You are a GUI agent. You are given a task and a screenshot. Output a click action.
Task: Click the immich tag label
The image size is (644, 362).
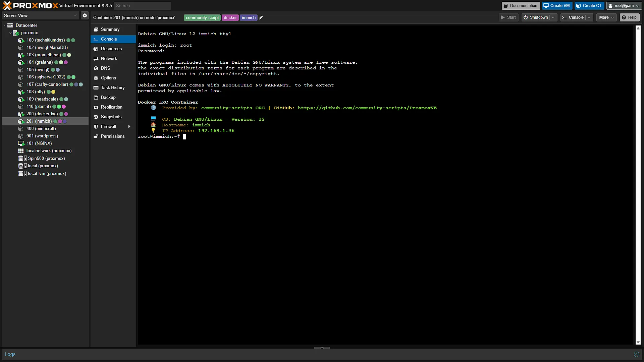click(x=249, y=18)
